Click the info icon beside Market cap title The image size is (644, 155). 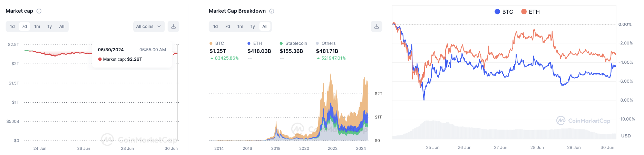(x=39, y=11)
